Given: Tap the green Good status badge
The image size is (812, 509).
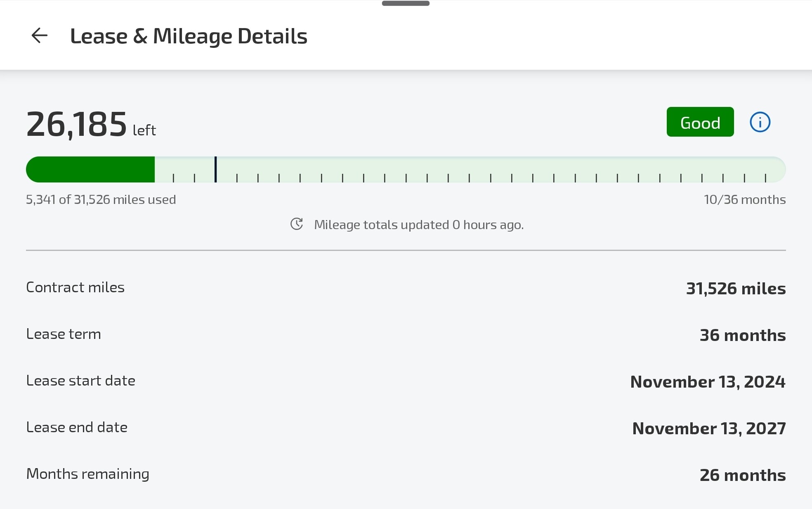Looking at the screenshot, I should tap(700, 122).
